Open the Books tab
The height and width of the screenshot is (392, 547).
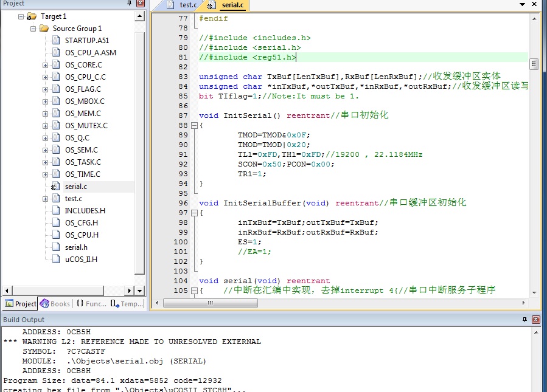pyautogui.click(x=55, y=304)
